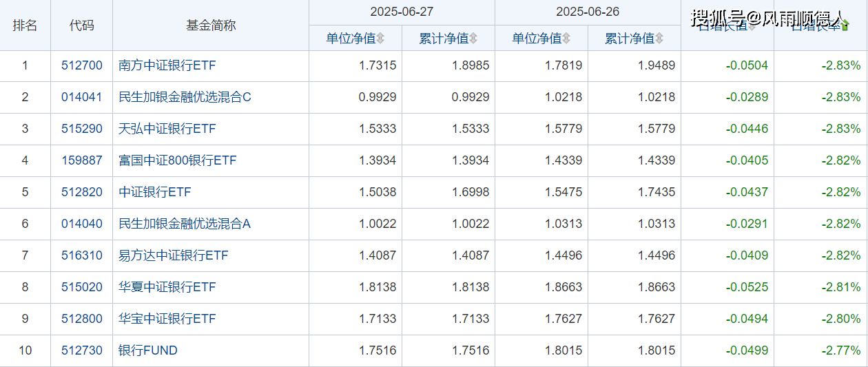Sort by 2025-06-27 累计净值 arrow icon
Viewport: 868px width, 367px height.
point(473,39)
